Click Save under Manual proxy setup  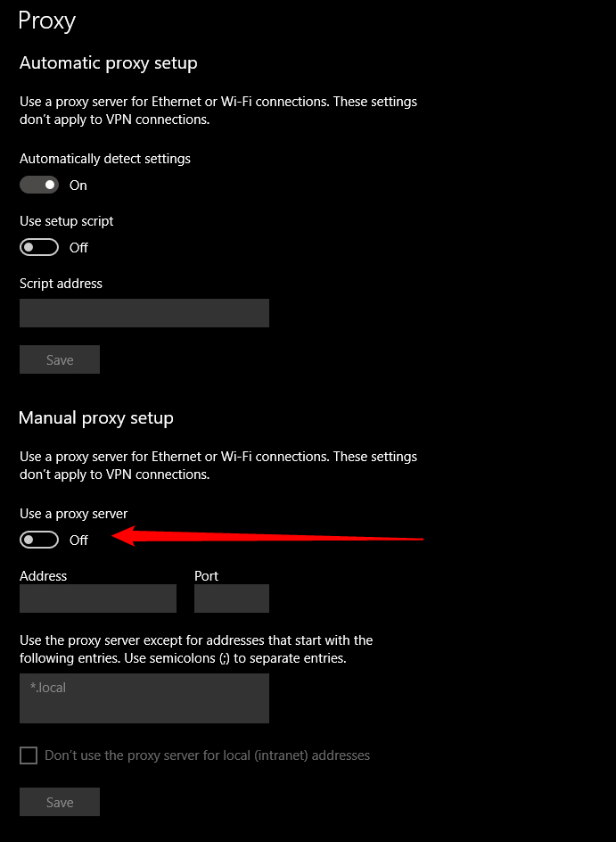(x=59, y=801)
